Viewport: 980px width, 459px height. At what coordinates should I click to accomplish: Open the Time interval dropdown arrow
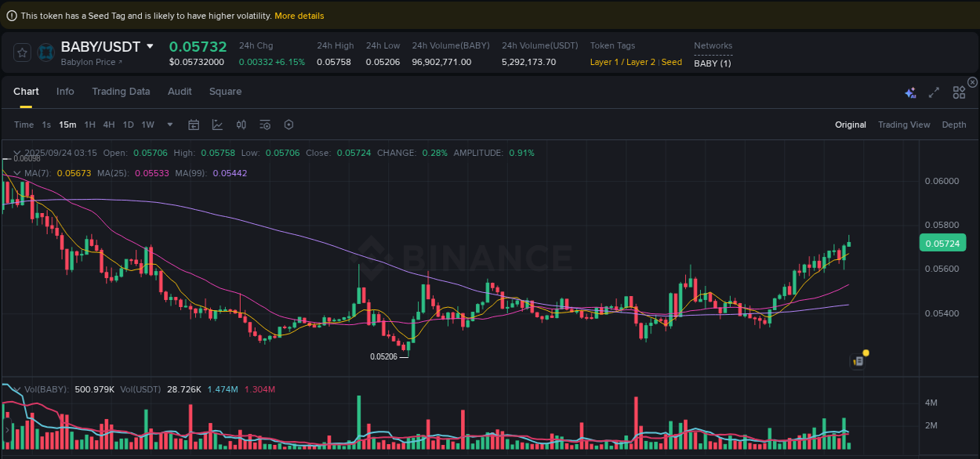(x=169, y=125)
